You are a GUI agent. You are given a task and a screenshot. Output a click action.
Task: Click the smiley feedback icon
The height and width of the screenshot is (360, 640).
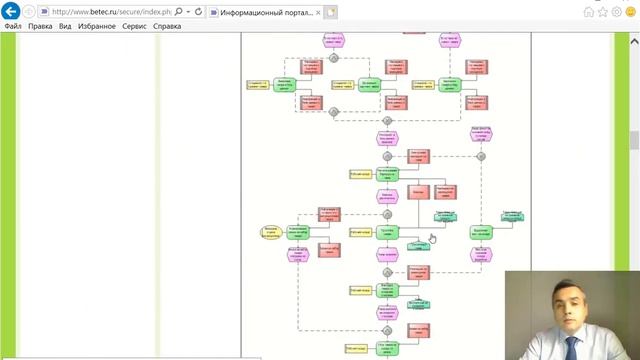pos(631,12)
